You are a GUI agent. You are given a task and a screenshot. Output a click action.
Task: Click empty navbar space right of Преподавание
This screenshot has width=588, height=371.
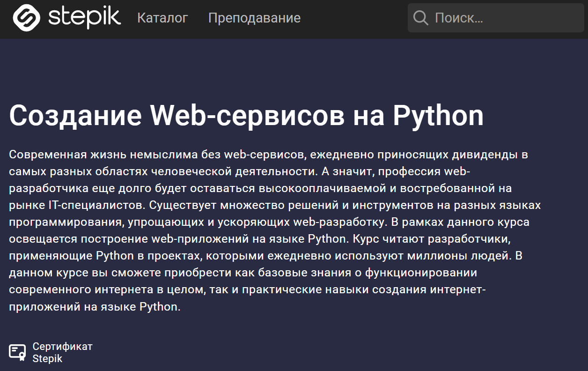353,18
